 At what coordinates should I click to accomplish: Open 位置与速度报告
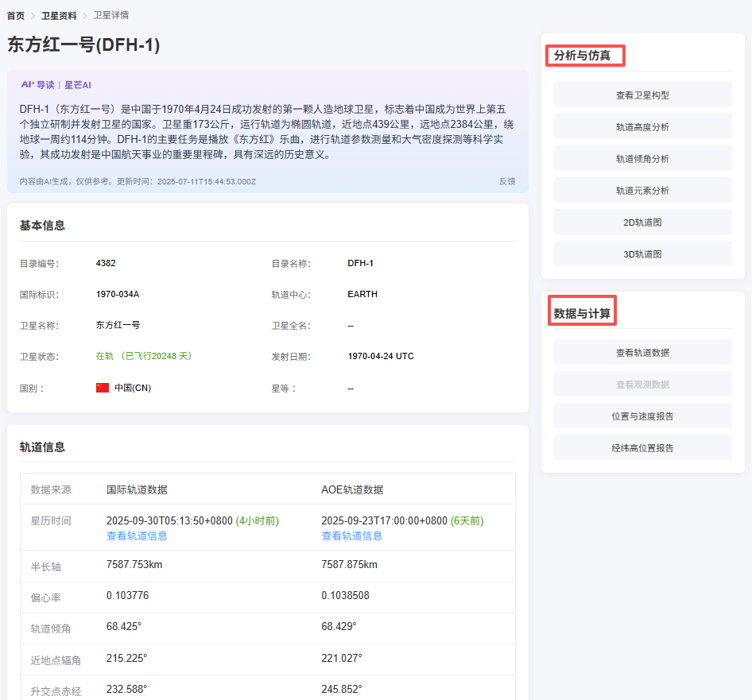tap(642, 416)
